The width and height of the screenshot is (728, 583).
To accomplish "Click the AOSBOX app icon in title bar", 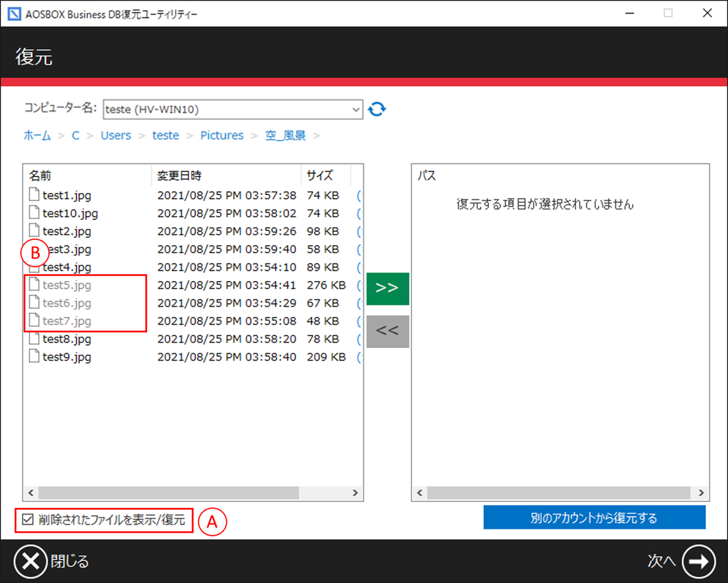I will coord(14,14).
